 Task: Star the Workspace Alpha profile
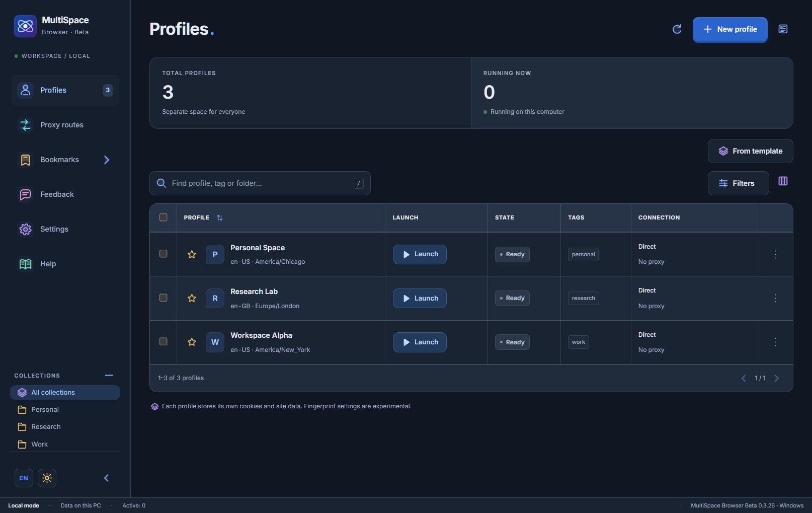click(x=192, y=342)
